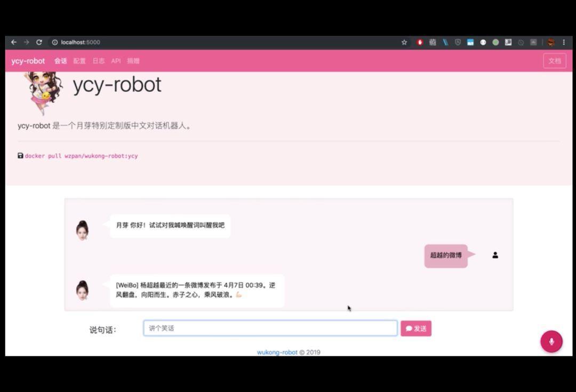Click the 发送 send button

[416, 329]
